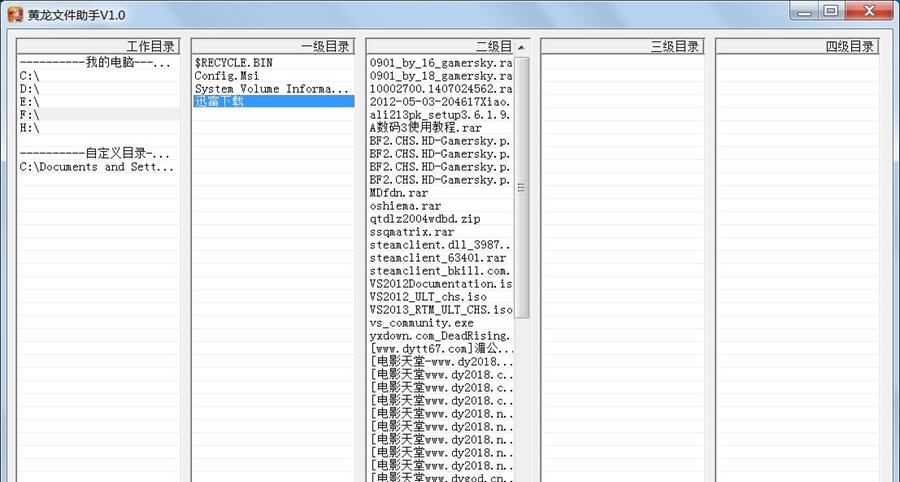This screenshot has height=482, width=900.
Task: Select drive D:\ in 工作目录
Action: coord(98,89)
